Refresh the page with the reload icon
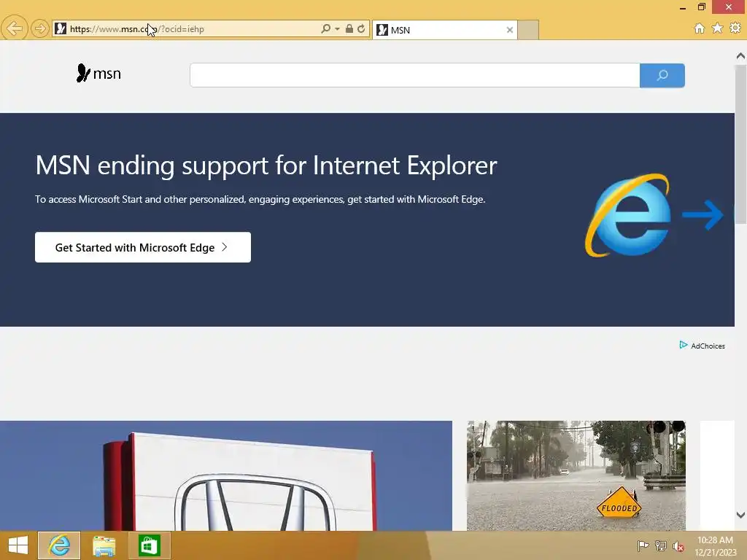 [361, 28]
